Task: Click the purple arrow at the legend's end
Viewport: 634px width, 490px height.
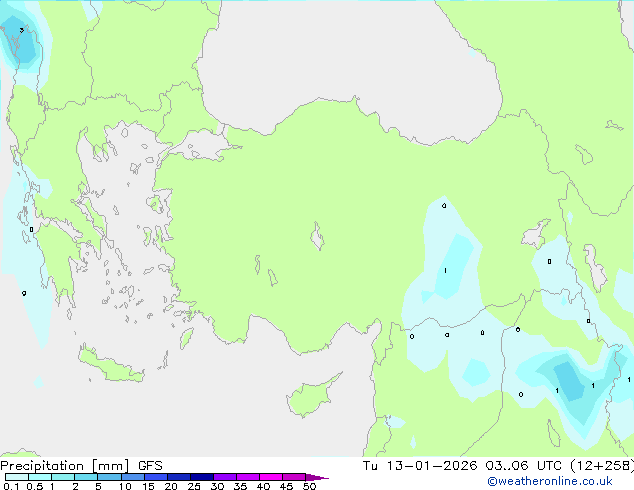Action: click(317, 477)
